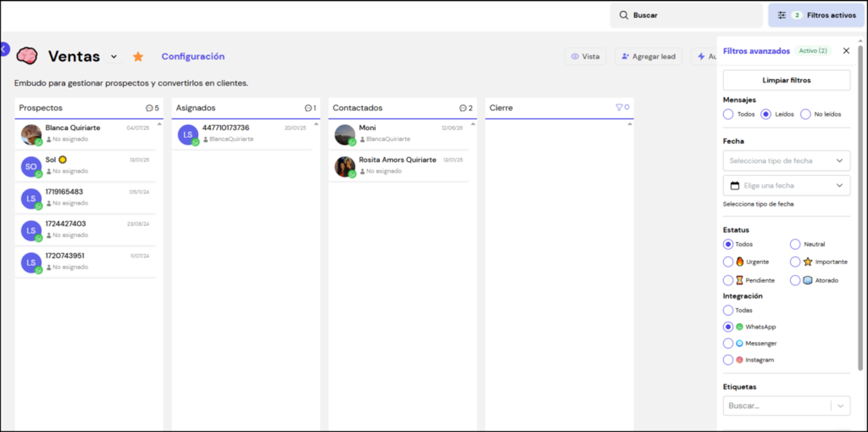Viewport: 868px width, 432px height.
Task: Click the Vista button
Action: point(585,56)
